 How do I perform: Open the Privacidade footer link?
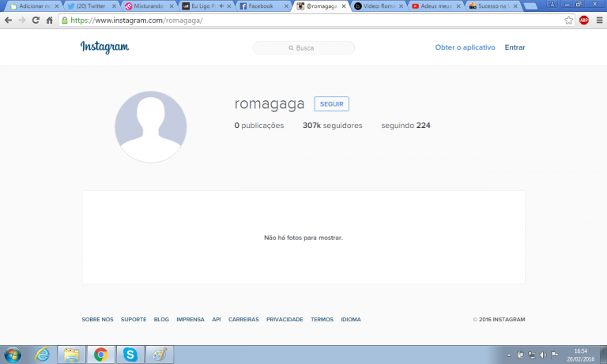tap(285, 320)
